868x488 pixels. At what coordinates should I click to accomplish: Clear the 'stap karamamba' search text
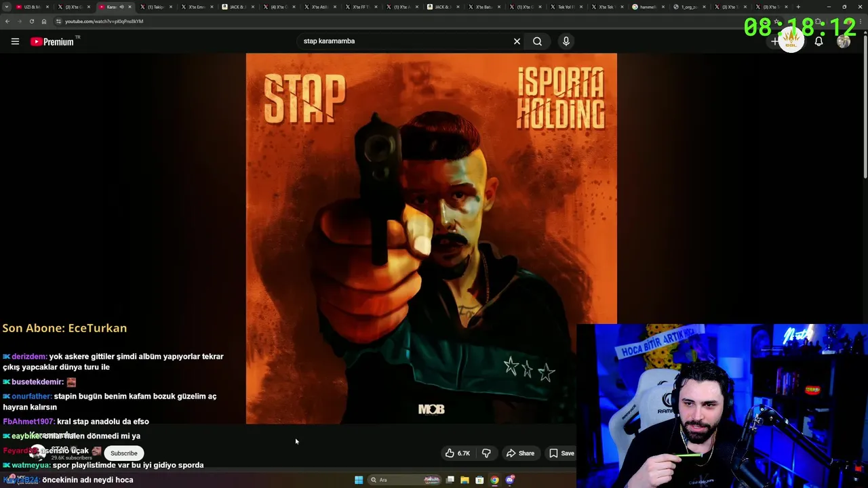[517, 41]
